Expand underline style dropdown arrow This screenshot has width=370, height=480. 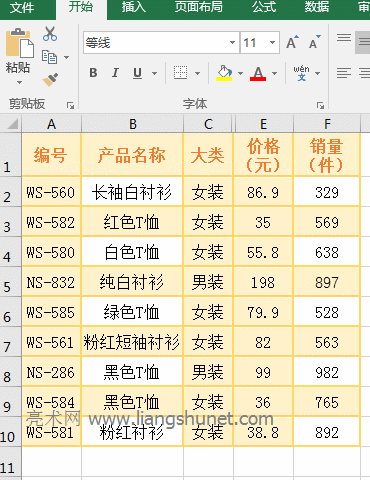[x=154, y=73]
